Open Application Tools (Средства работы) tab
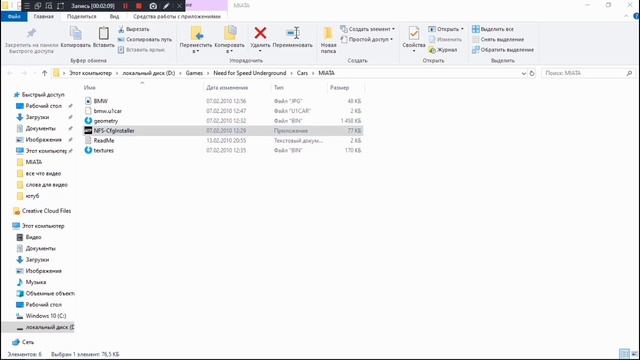This screenshot has height=360, width=640. [177, 17]
